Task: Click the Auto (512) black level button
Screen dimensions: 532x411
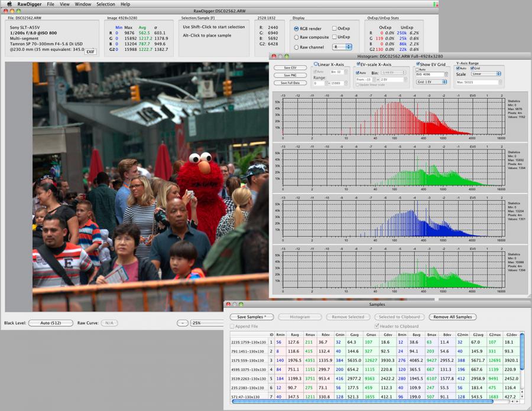Action: (x=51, y=323)
